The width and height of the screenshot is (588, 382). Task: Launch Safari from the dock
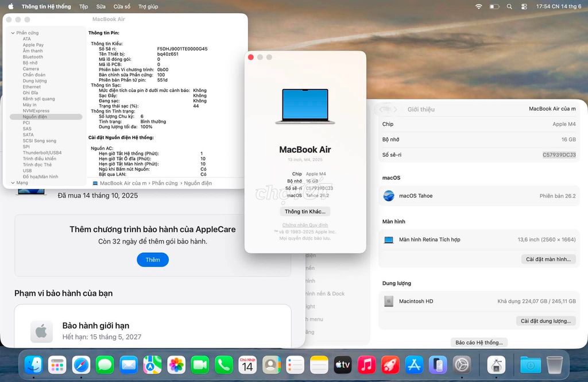point(81,365)
